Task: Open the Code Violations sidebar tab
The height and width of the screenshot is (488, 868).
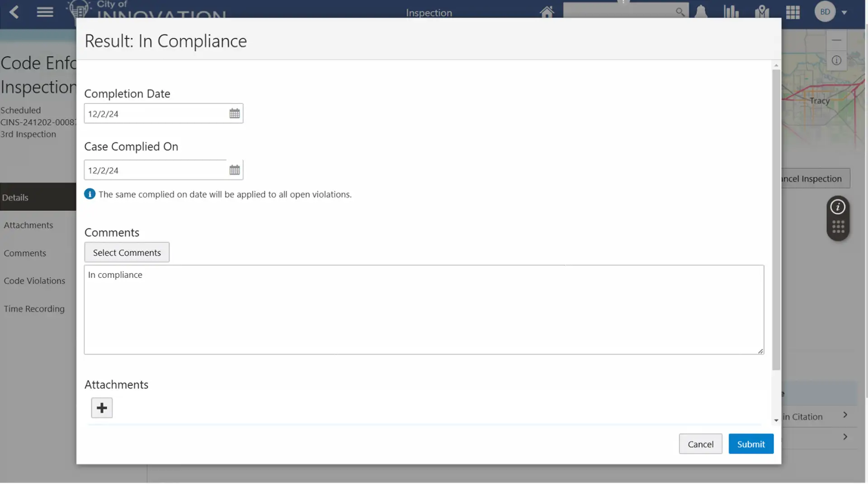Action: [x=34, y=281]
